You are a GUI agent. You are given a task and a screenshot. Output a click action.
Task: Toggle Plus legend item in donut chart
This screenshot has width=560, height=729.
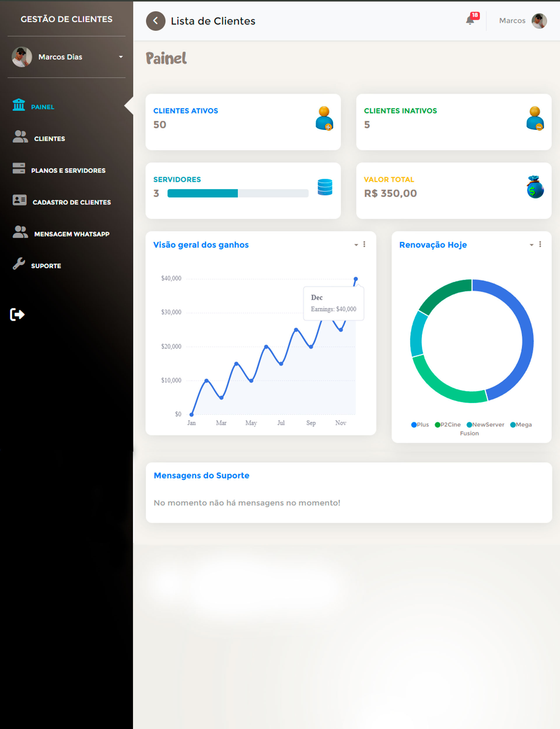point(420,425)
